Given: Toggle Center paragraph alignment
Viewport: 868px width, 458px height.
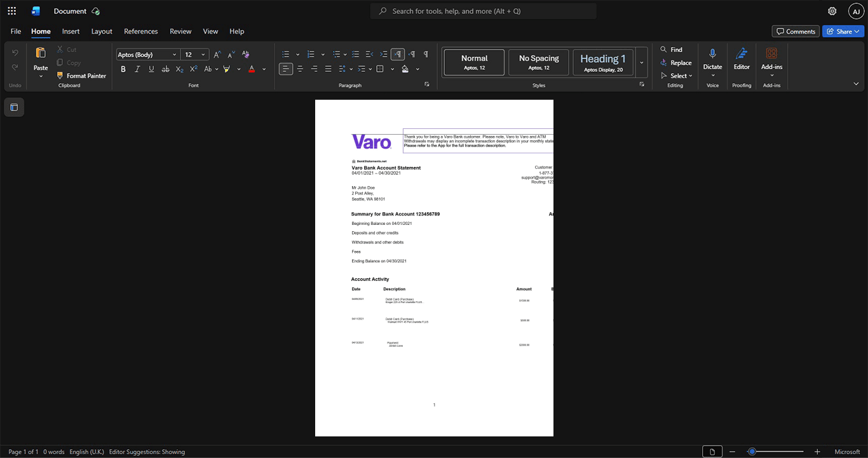Looking at the screenshot, I should click(x=300, y=69).
